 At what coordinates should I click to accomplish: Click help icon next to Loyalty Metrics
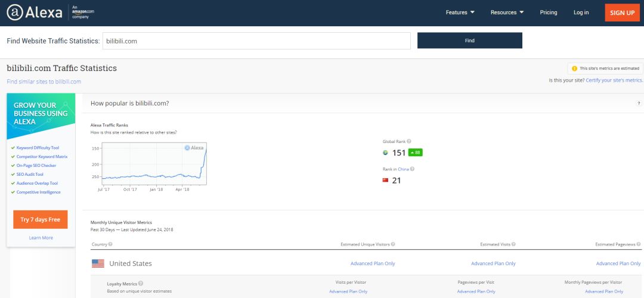pos(141,284)
